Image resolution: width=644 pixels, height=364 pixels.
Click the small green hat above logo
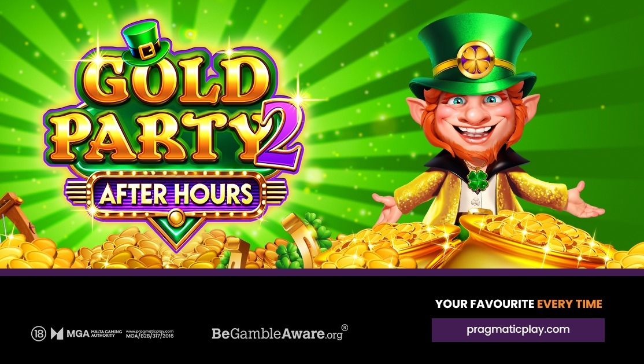[x=147, y=42]
